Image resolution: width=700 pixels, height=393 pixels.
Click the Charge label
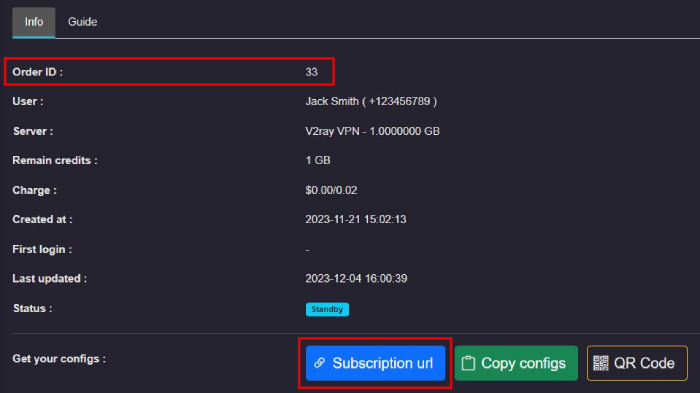tap(34, 190)
